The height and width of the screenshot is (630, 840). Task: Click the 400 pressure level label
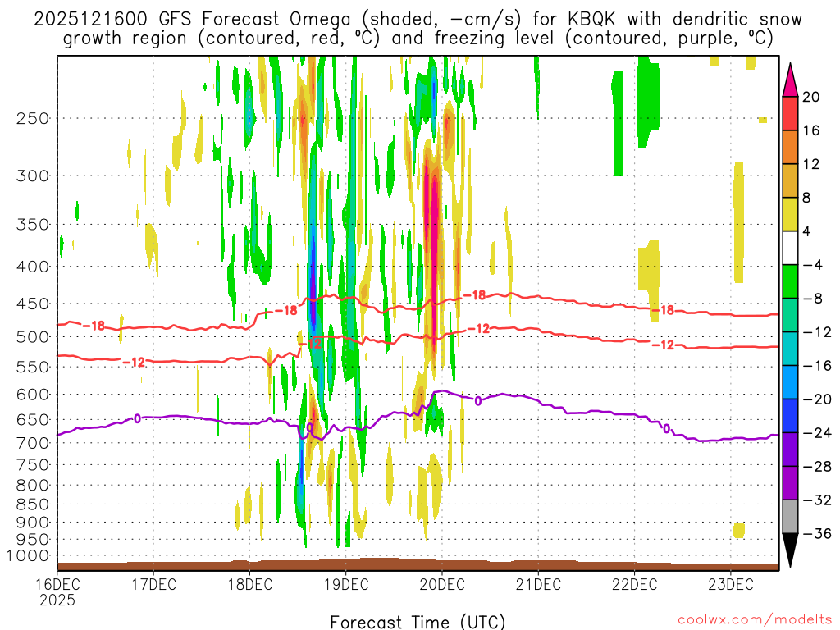point(33,267)
